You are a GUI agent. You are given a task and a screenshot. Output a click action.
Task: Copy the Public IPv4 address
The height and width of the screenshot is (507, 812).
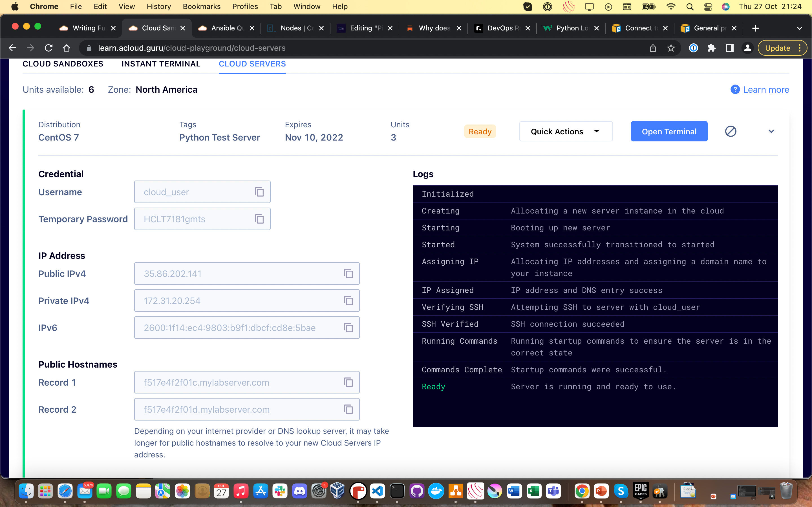(x=348, y=273)
